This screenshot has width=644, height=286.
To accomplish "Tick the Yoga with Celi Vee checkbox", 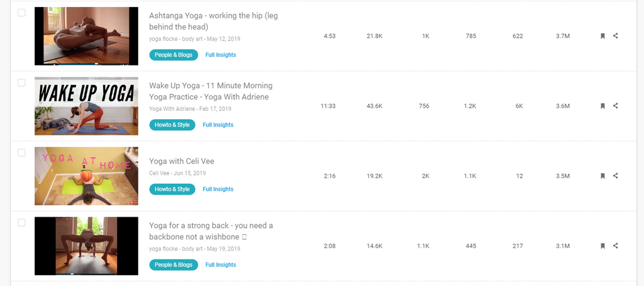I will (21, 152).
